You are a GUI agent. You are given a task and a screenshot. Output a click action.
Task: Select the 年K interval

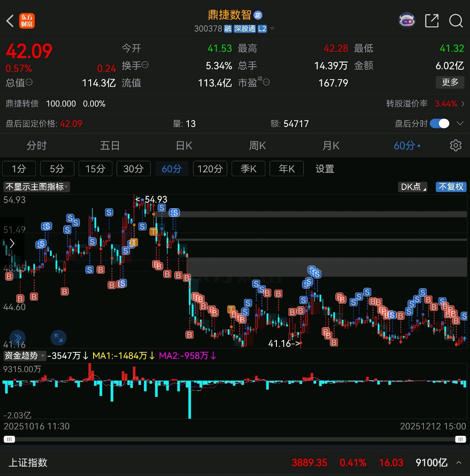(287, 169)
